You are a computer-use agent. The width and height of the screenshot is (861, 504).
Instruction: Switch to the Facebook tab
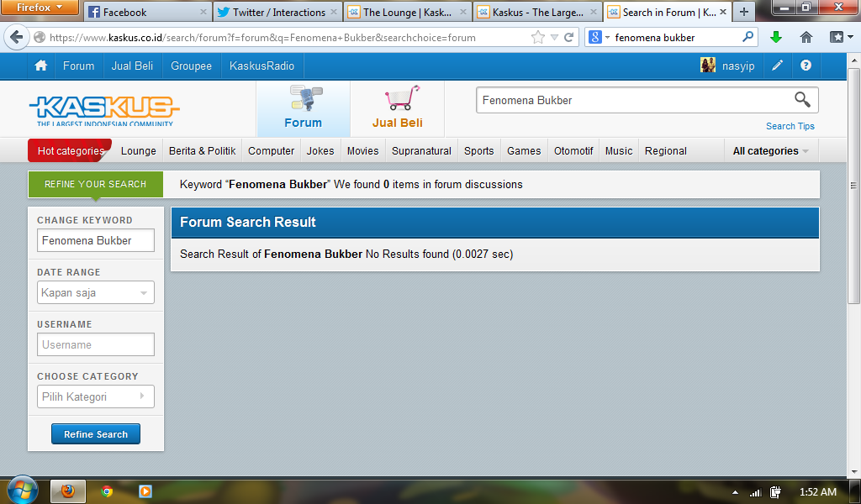pos(148,12)
